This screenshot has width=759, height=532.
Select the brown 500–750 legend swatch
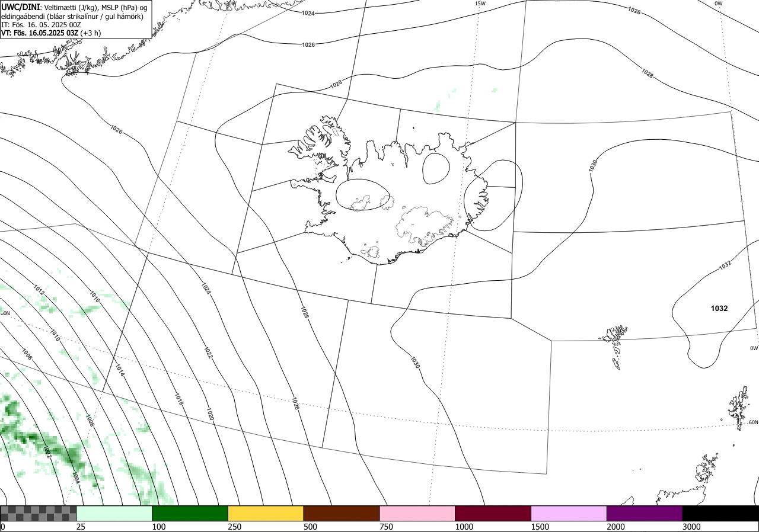tap(342, 513)
